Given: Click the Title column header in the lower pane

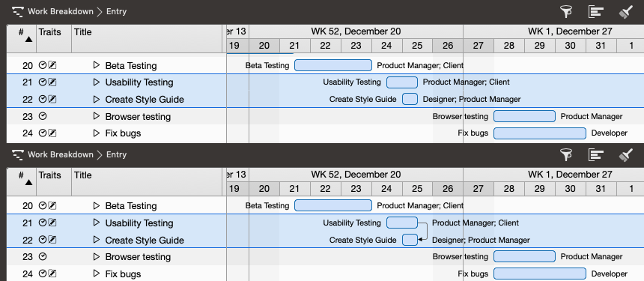Looking at the screenshot, I should pyautogui.click(x=82, y=175).
